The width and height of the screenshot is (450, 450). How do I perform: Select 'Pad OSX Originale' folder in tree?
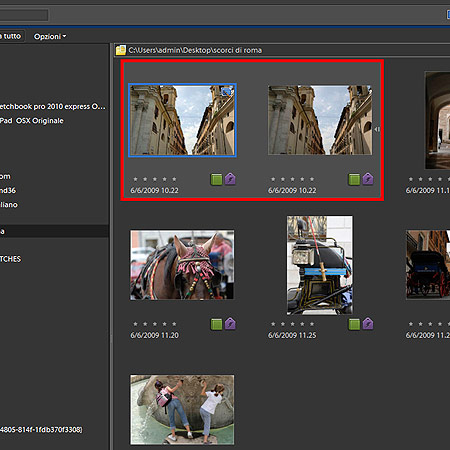pyautogui.click(x=32, y=121)
